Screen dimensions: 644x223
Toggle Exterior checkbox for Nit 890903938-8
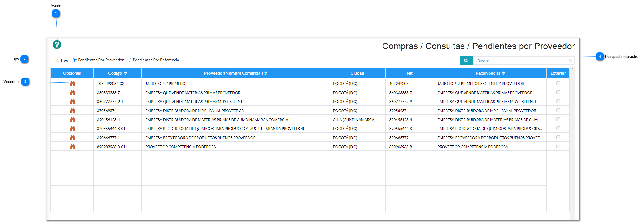pos(558,147)
